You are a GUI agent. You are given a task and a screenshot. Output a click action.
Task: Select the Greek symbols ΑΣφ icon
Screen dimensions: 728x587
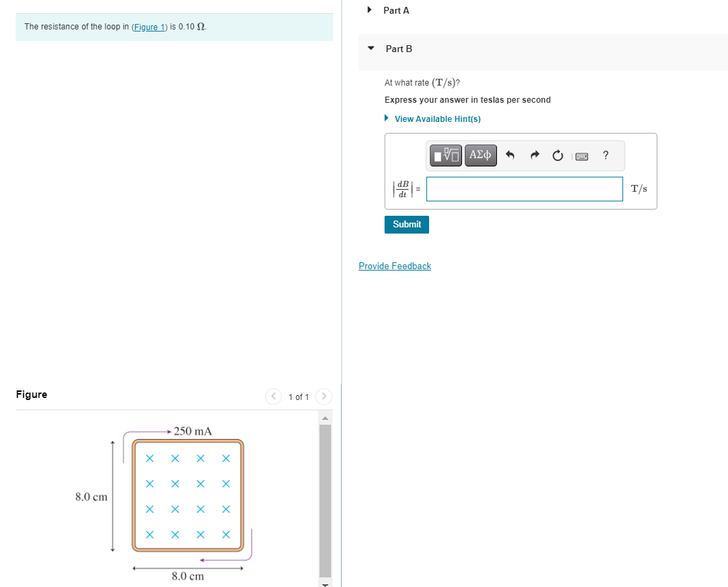pos(481,155)
